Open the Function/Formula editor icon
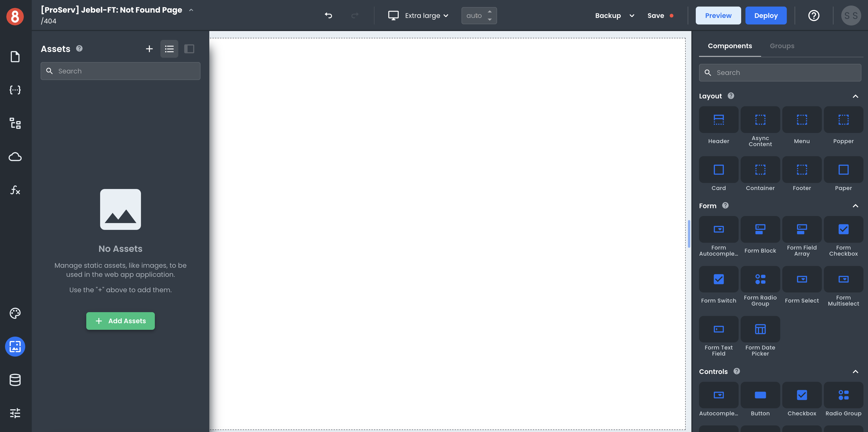 point(15,191)
